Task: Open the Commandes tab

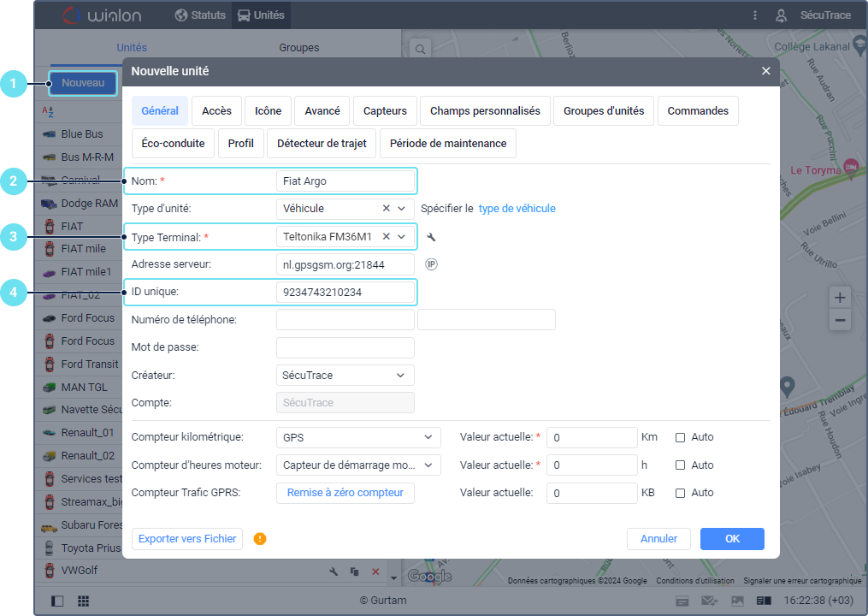Action: [x=698, y=110]
